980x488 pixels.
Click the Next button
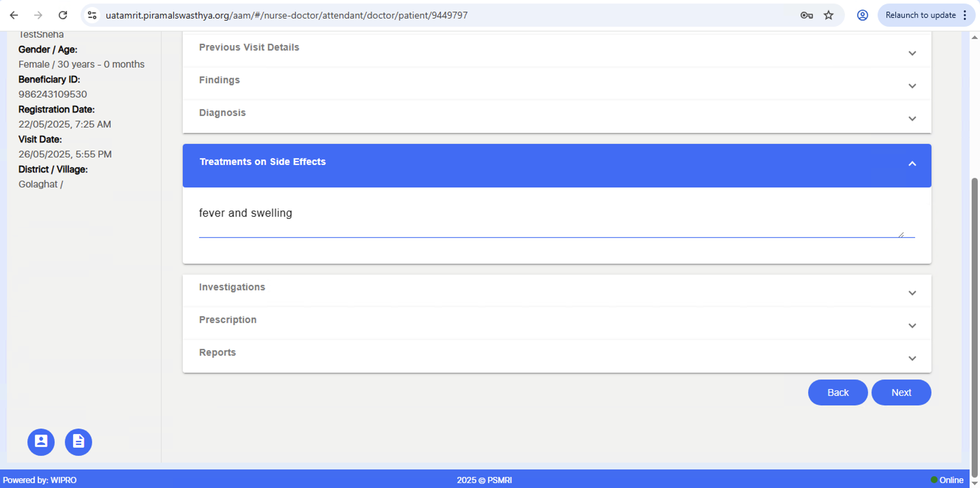[901, 392]
